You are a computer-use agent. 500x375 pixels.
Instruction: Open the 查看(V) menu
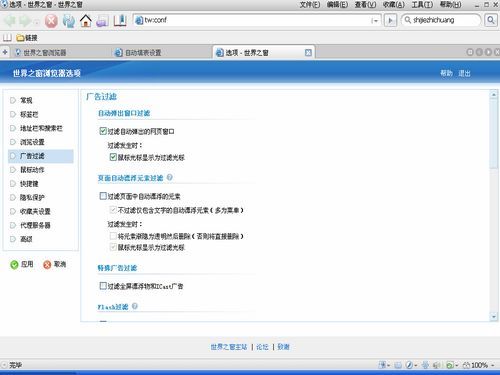click(x=365, y=5)
